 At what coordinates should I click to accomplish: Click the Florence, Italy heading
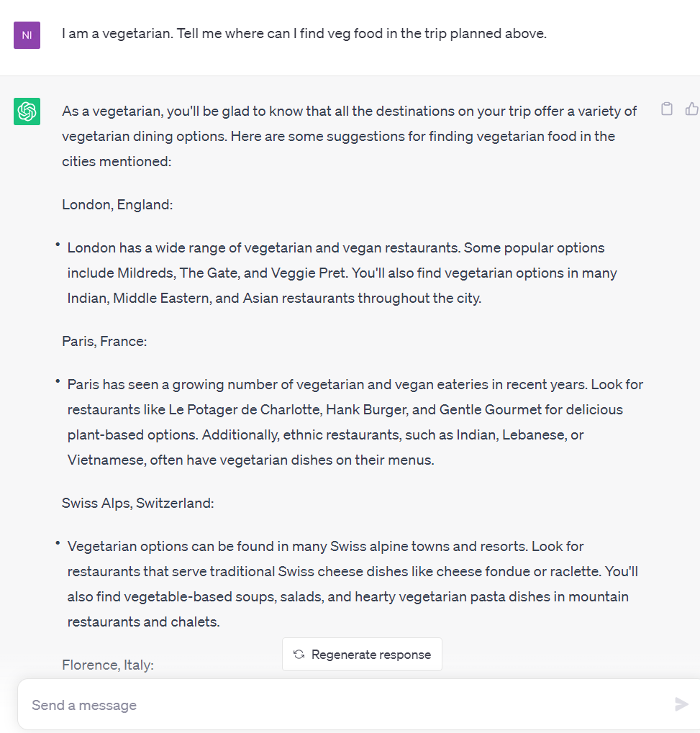(108, 665)
